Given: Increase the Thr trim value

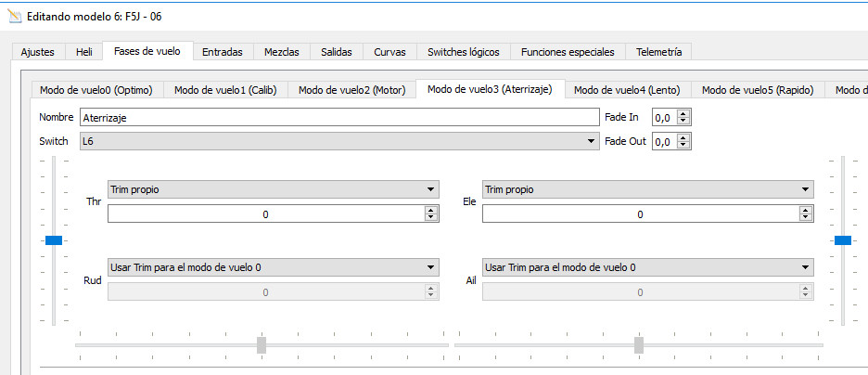Looking at the screenshot, I should tap(431, 210).
